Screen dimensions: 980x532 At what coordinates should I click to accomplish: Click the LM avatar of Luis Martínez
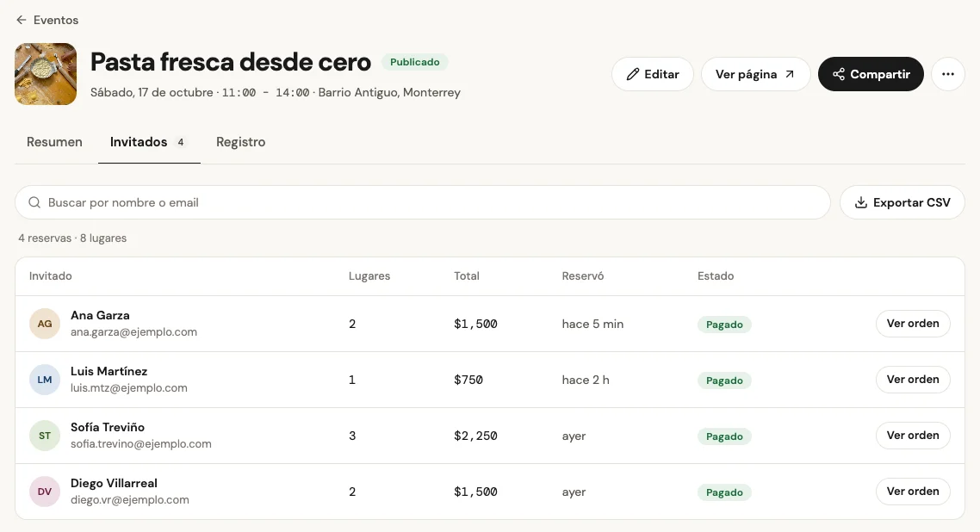pos(45,380)
